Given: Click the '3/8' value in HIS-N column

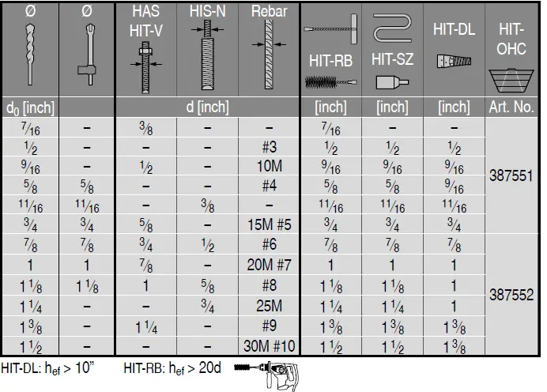Looking at the screenshot, I should [x=208, y=205].
